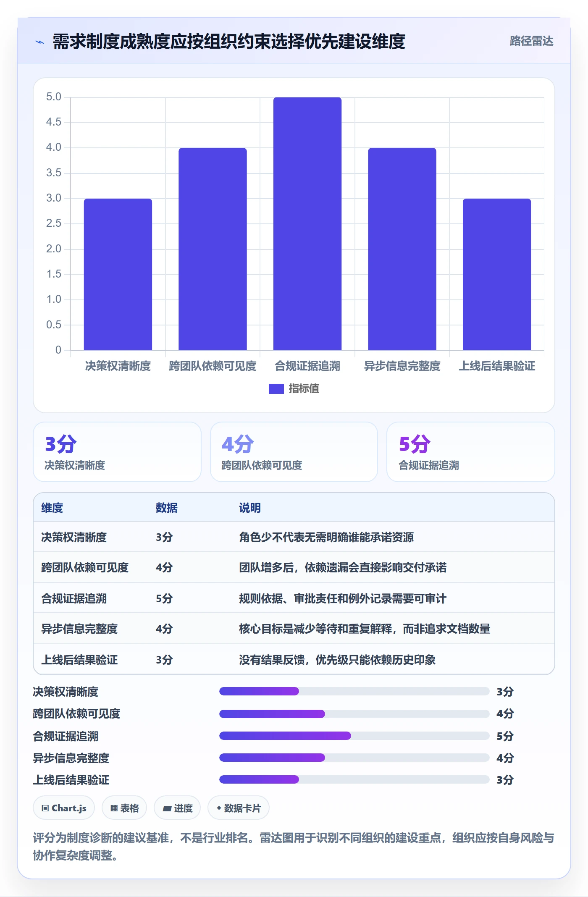Click the footer note starting 评分为制度诊断的建议基准

tap(294, 846)
